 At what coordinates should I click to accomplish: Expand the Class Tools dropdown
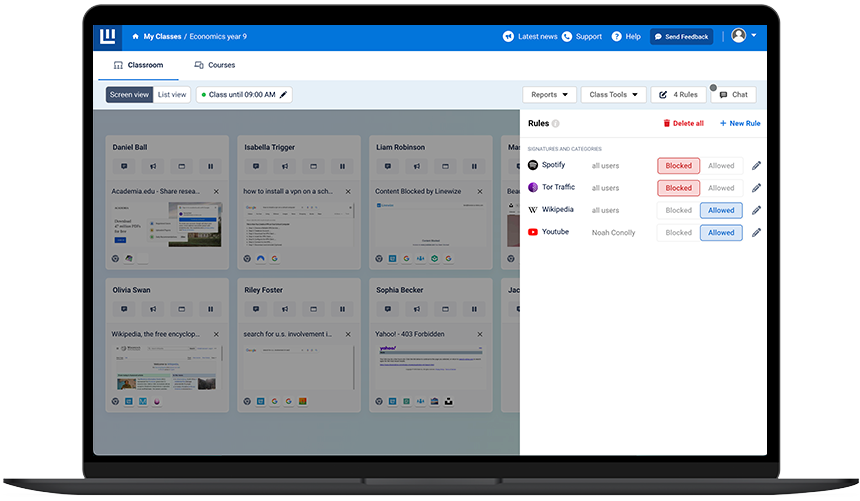(x=612, y=95)
